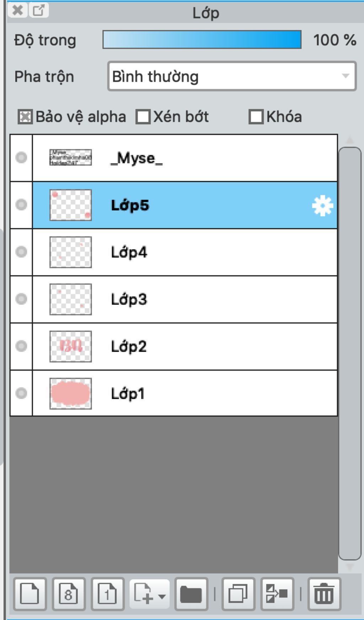Viewport: 364px width, 620px height.
Task: Expand the add special layer dropdown arrow
Action: (162, 596)
